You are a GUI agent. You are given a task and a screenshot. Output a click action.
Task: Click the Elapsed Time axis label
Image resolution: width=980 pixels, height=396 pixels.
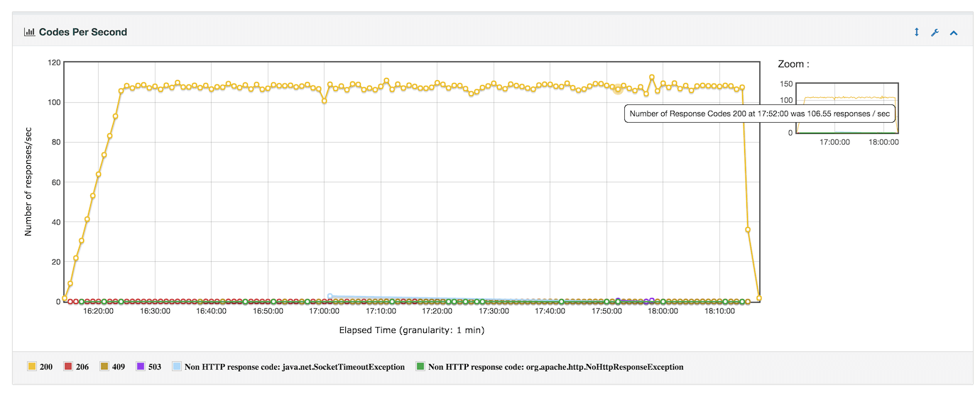pos(412,330)
